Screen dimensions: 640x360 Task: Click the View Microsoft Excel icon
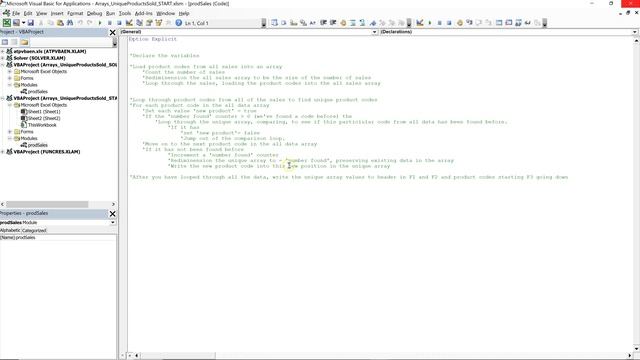tap(7, 23)
